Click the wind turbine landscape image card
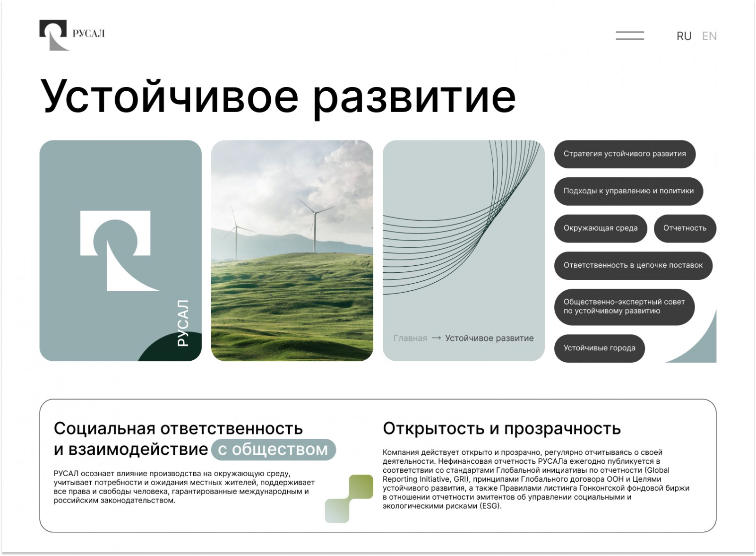The width and height of the screenshot is (756, 556). click(292, 251)
